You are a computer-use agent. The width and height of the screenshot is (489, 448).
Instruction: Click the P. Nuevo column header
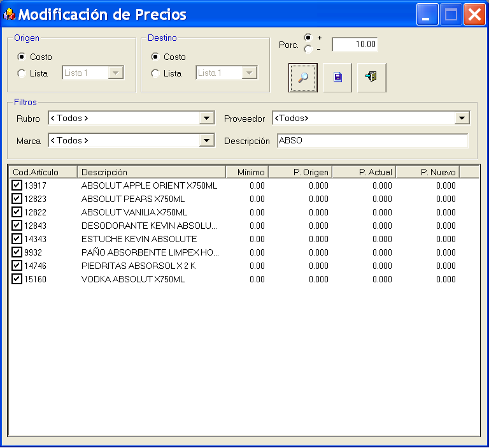pyautogui.click(x=428, y=172)
